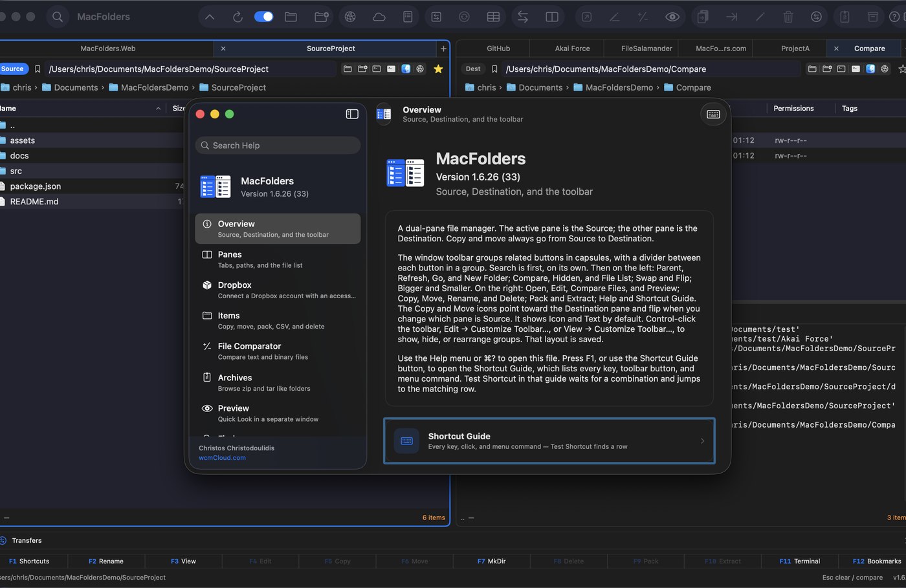Open the Shortcut Guide row chevron
Image resolution: width=906 pixels, height=588 pixels.
pyautogui.click(x=703, y=441)
